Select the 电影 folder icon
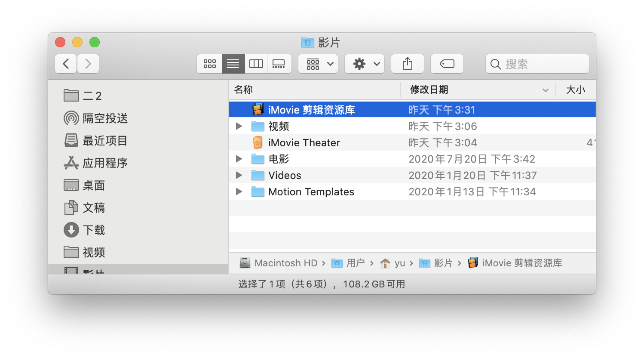 tap(258, 159)
